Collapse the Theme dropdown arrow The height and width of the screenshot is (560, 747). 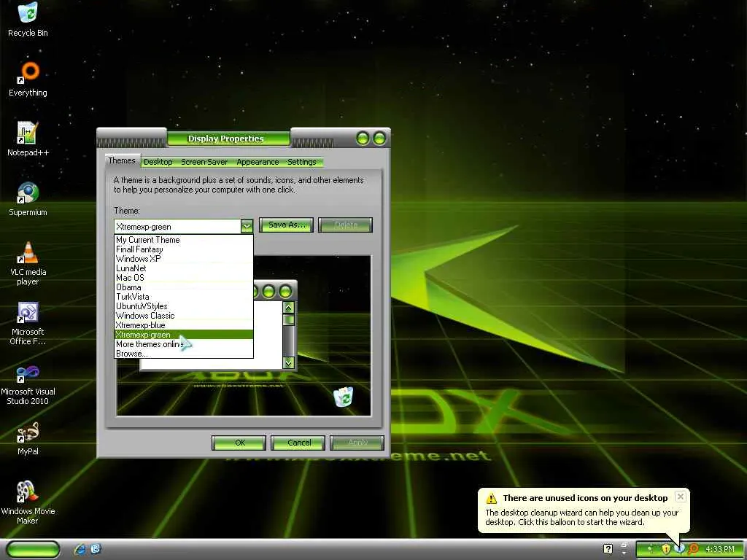click(x=247, y=227)
